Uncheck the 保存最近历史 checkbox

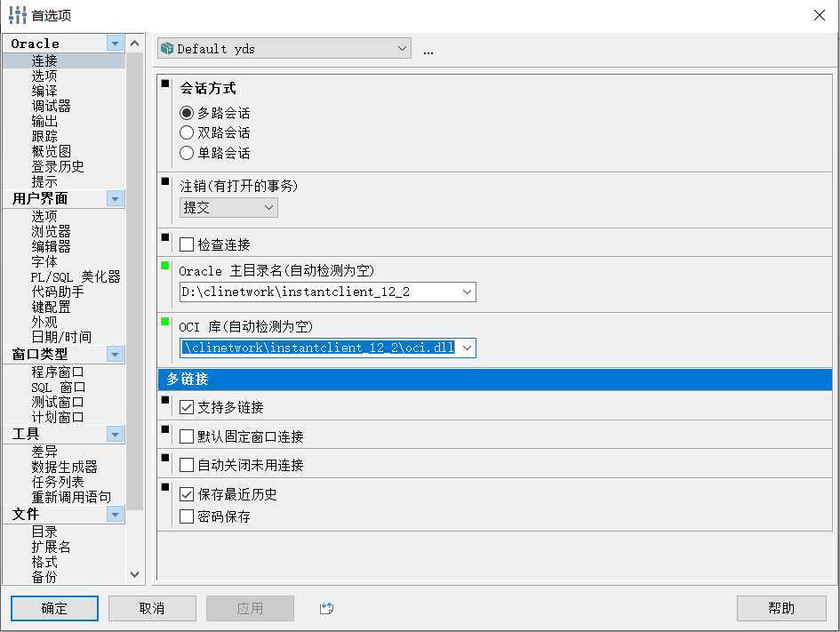click(187, 494)
